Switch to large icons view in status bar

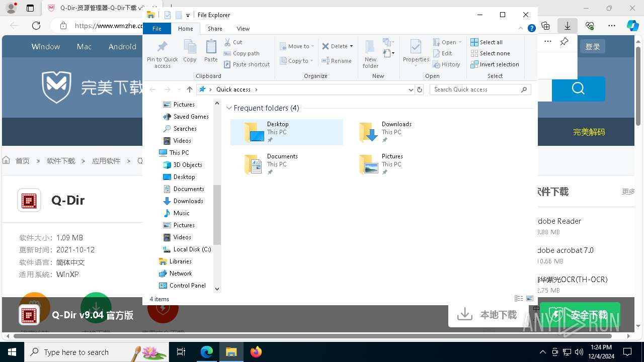click(x=530, y=299)
